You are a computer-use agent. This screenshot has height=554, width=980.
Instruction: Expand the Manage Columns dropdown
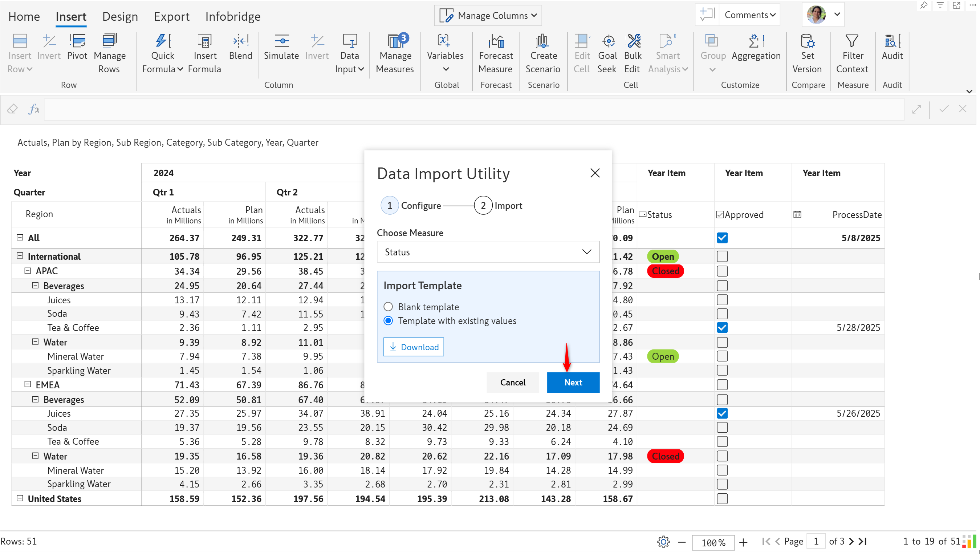pos(488,16)
